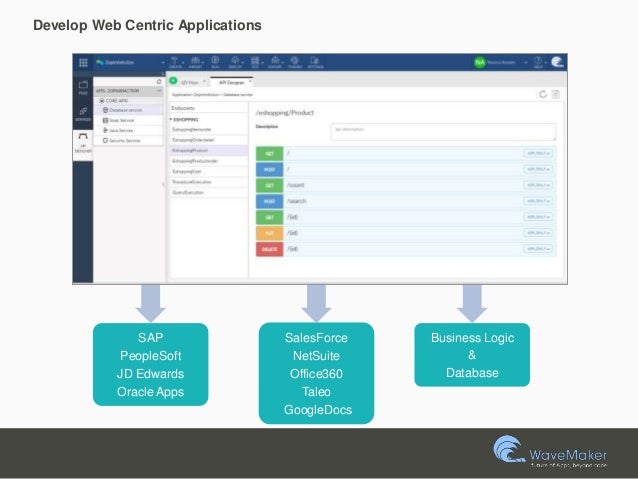This screenshot has height=479, width=638.
Task: Click the green add button beside Main tab
Action: click(x=173, y=81)
